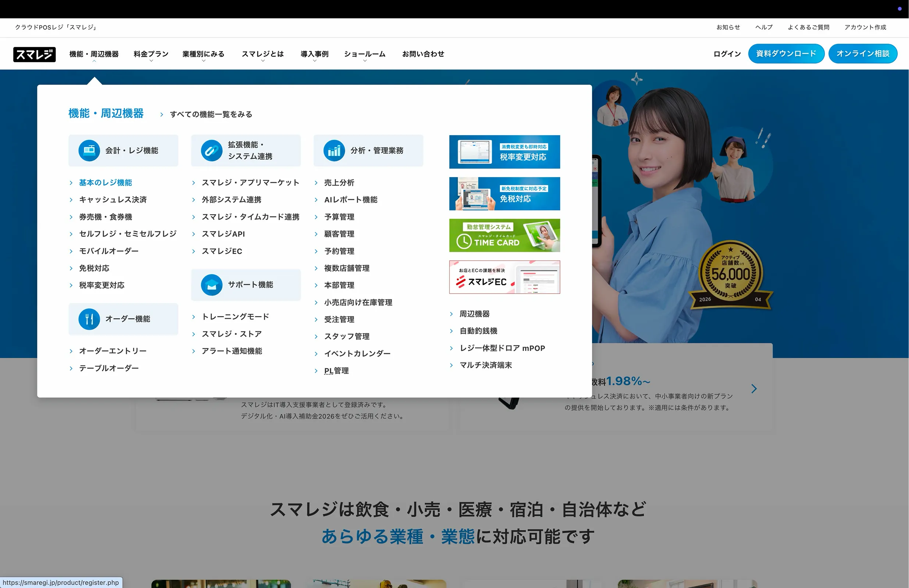Open the 外部システム連携 link

tap(231, 200)
